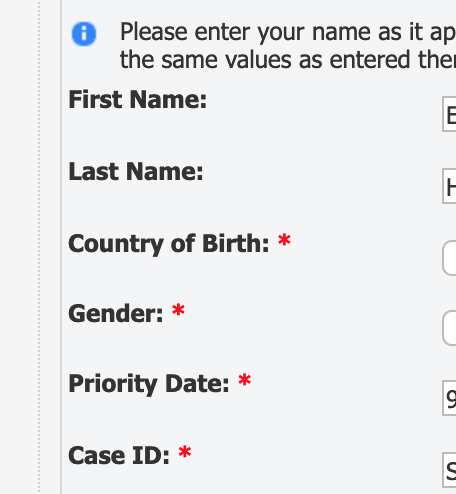Focus the Last Name text field
Viewport: 456px width, 494px height.
click(449, 186)
